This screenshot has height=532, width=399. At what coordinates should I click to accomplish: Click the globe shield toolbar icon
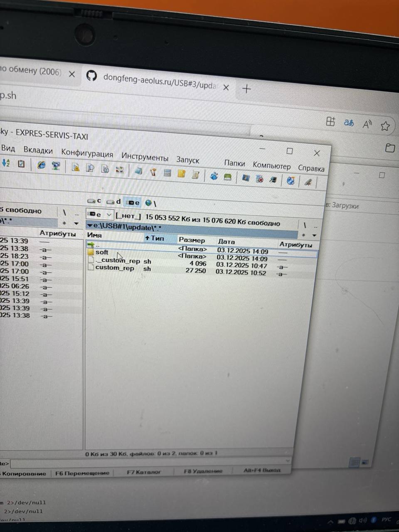click(x=291, y=180)
